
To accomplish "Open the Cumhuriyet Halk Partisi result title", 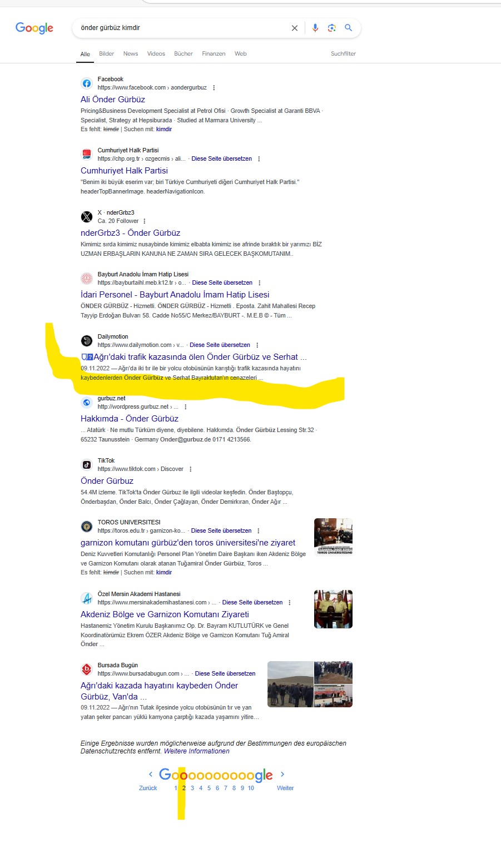I will (x=124, y=171).
